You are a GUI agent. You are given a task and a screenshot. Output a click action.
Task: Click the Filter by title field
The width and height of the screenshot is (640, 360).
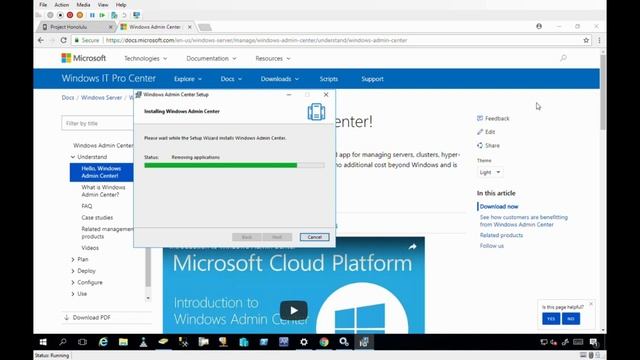pos(98,123)
